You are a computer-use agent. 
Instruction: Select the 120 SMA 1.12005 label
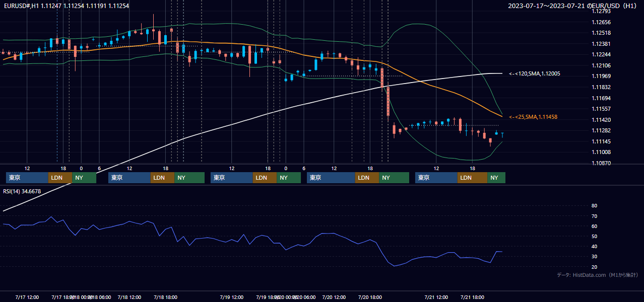pyautogui.click(x=535, y=73)
